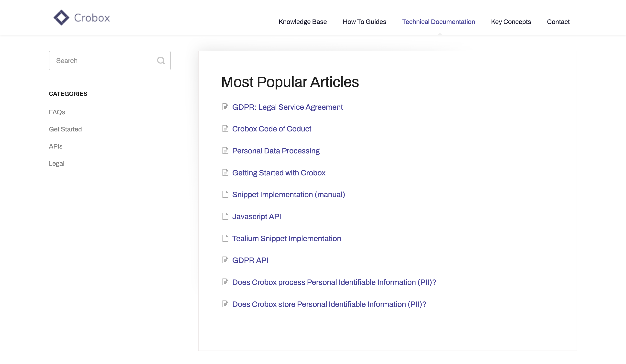
Task: Open the Knowledge Base nav item
Action: pyautogui.click(x=302, y=22)
